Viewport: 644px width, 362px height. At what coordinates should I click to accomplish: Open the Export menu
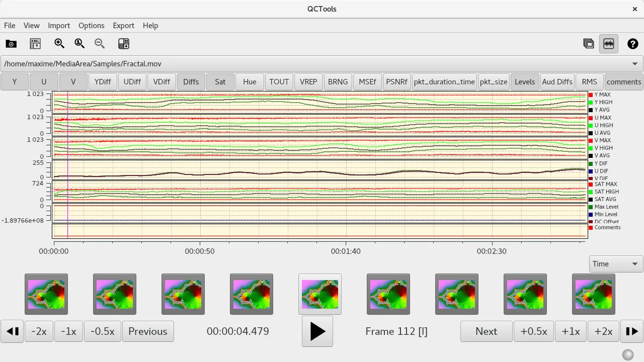point(123,26)
